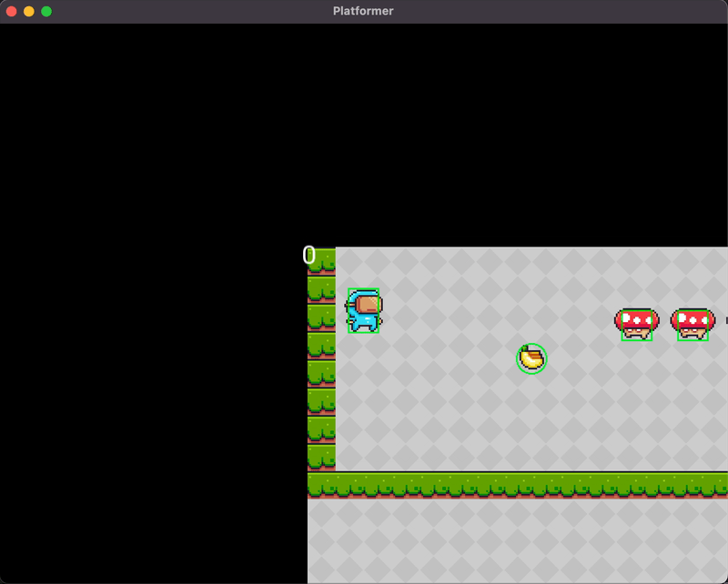The height and width of the screenshot is (584, 728).
Task: Maximize the Platformer window with green button
Action: [x=46, y=11]
